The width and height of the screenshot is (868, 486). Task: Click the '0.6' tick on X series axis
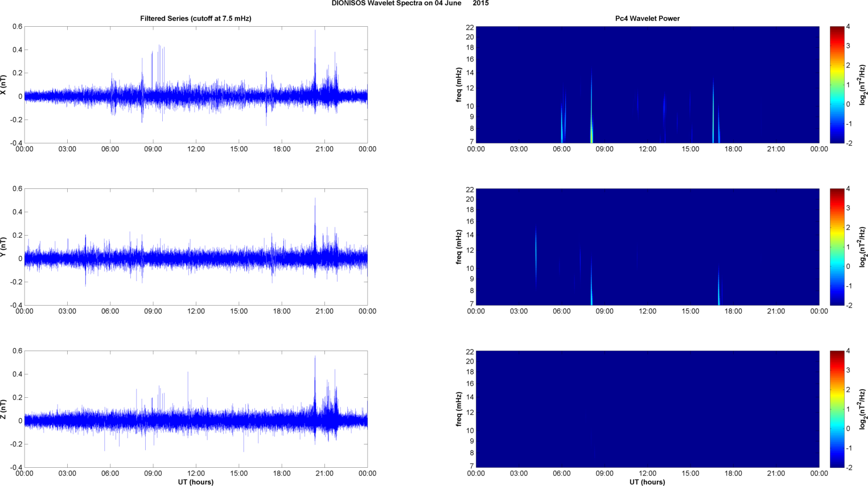click(x=17, y=27)
